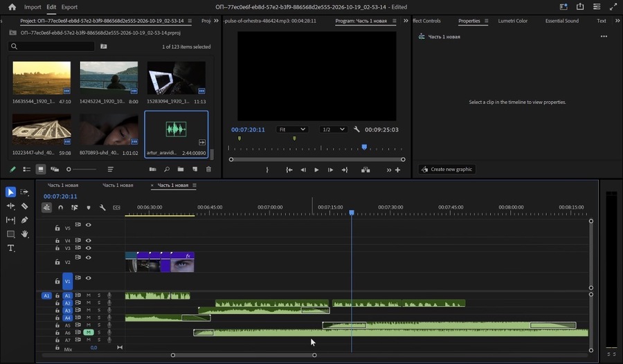Expand overflow panels in project group
The image size is (623, 364).
[x=216, y=21]
